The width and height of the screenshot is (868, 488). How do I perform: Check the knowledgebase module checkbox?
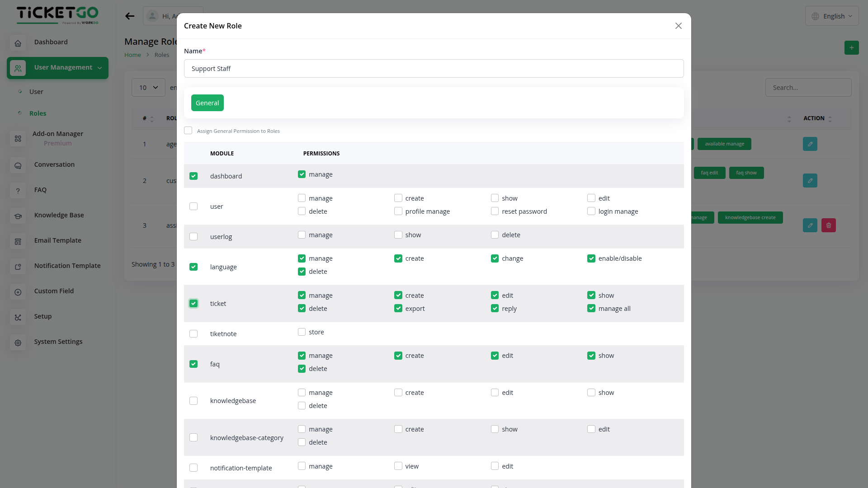(x=193, y=401)
